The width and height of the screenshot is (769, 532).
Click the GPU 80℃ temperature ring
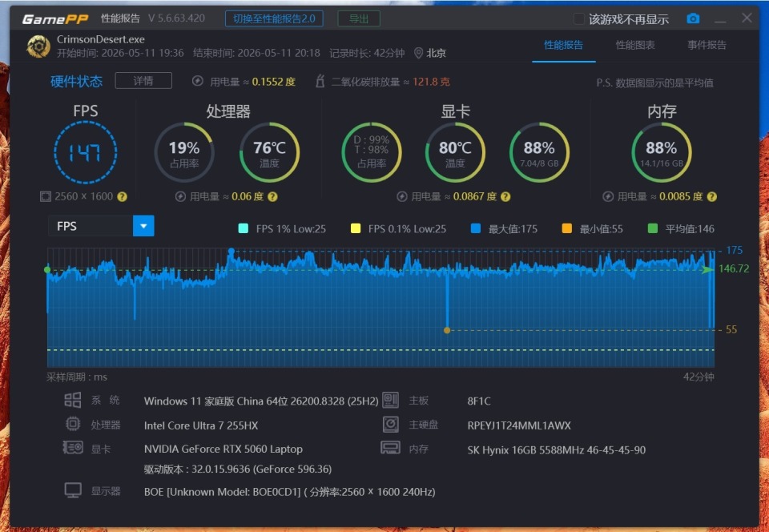pos(455,152)
